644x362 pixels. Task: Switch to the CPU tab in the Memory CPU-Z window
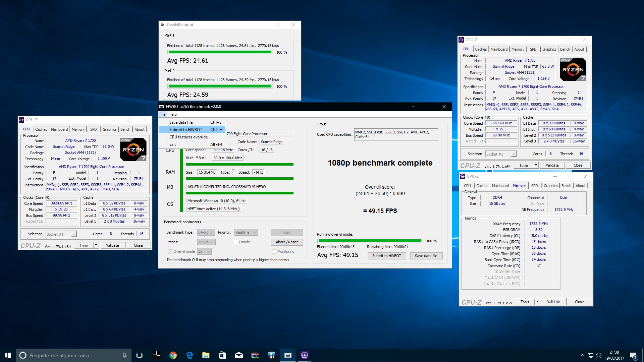[x=467, y=186]
